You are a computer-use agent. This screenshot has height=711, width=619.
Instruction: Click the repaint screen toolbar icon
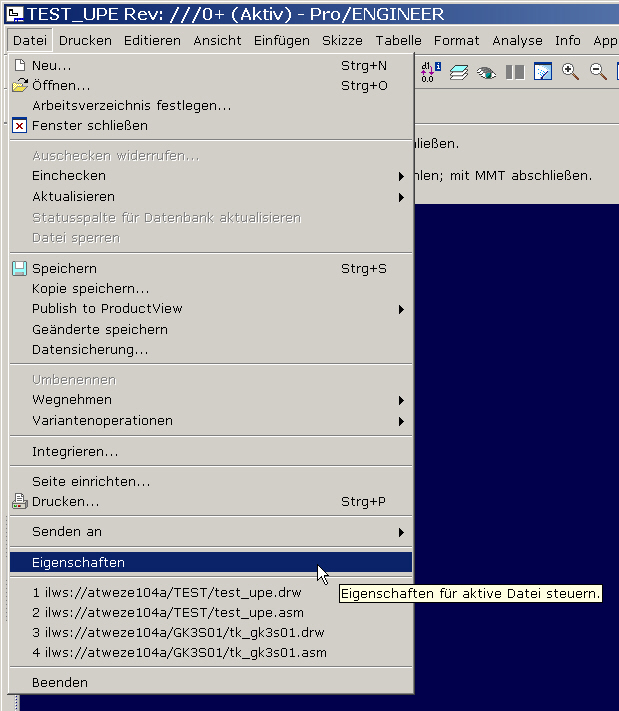pyautogui.click(x=542, y=72)
